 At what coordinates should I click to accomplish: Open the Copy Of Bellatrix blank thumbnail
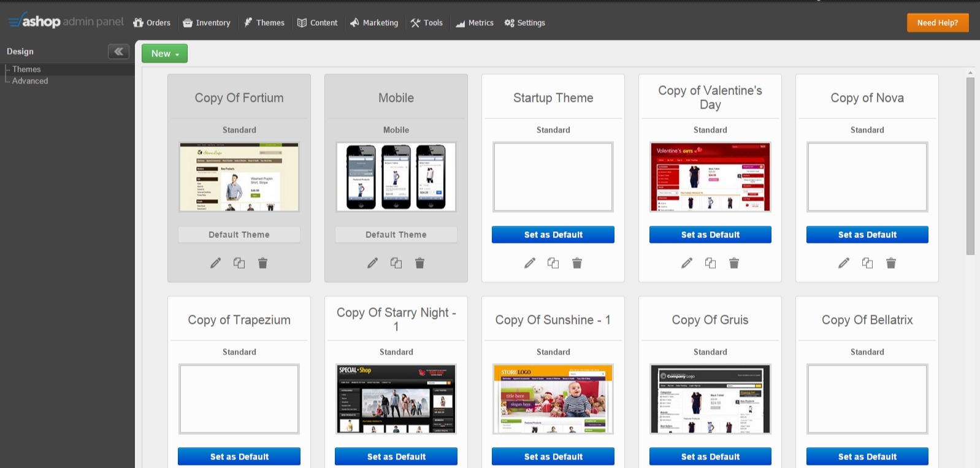point(867,399)
